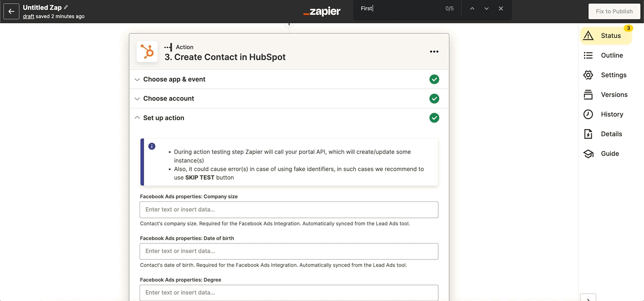Click the 0/5 match counter
Screen dimensions: 644x301
click(x=449, y=8)
